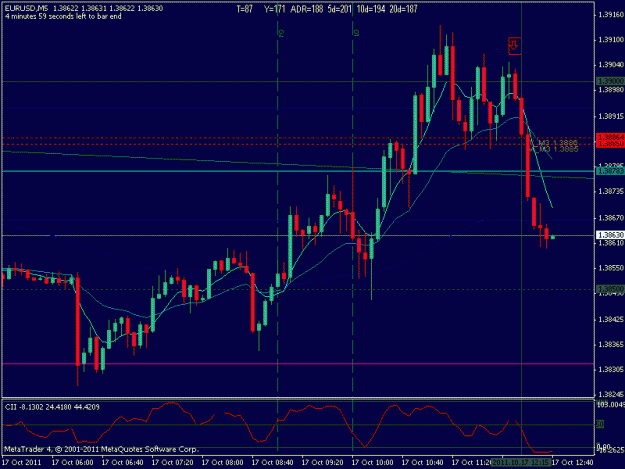
Task: Click the Y=171 indicator value
Action: tap(274, 9)
